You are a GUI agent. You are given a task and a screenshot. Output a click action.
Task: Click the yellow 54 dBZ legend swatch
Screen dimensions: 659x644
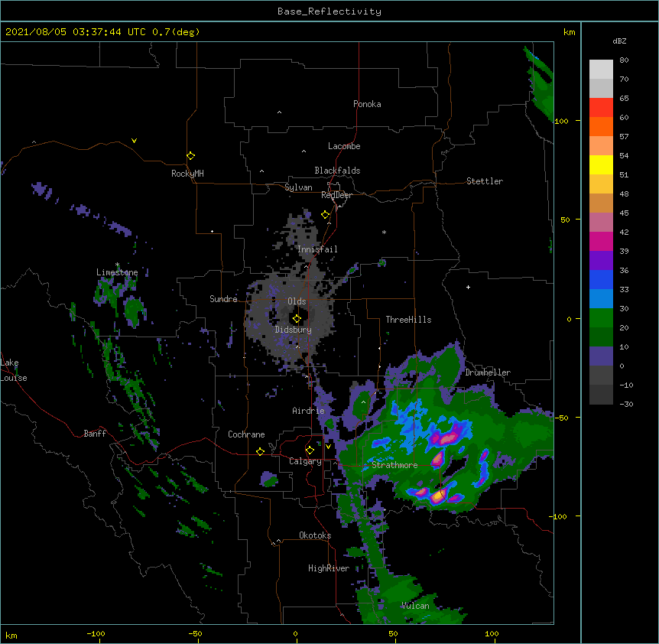(601, 164)
